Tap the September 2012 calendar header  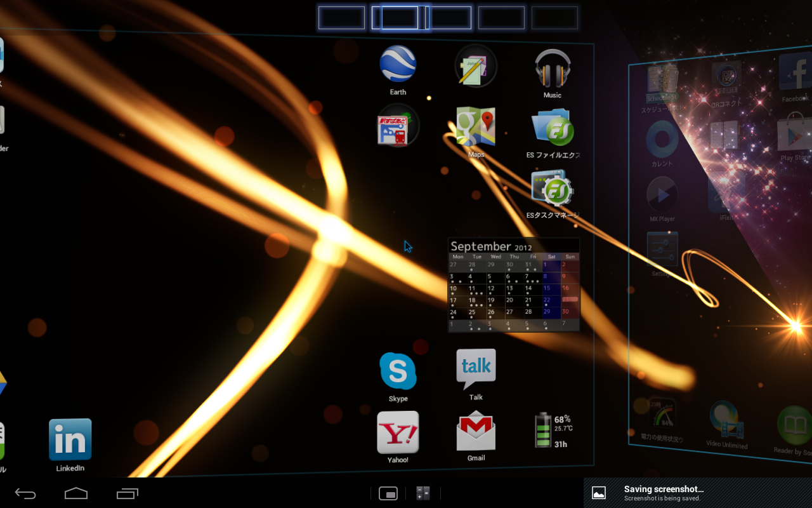coord(491,246)
